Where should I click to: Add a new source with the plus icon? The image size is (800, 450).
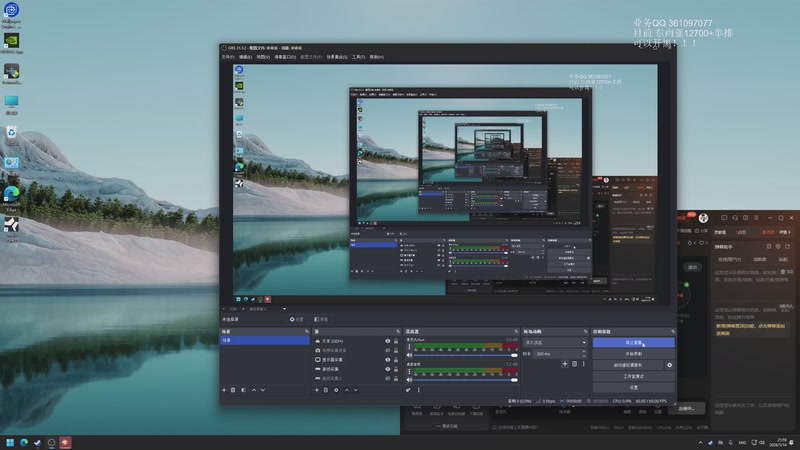tap(317, 390)
